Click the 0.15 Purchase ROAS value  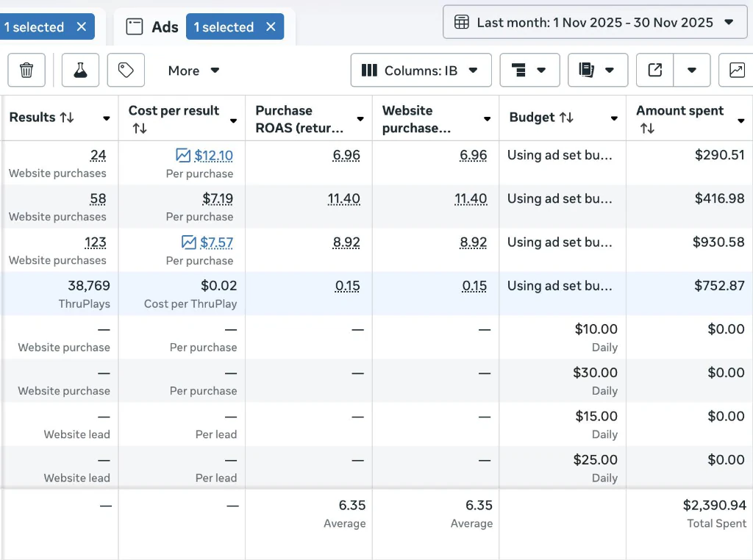click(347, 286)
